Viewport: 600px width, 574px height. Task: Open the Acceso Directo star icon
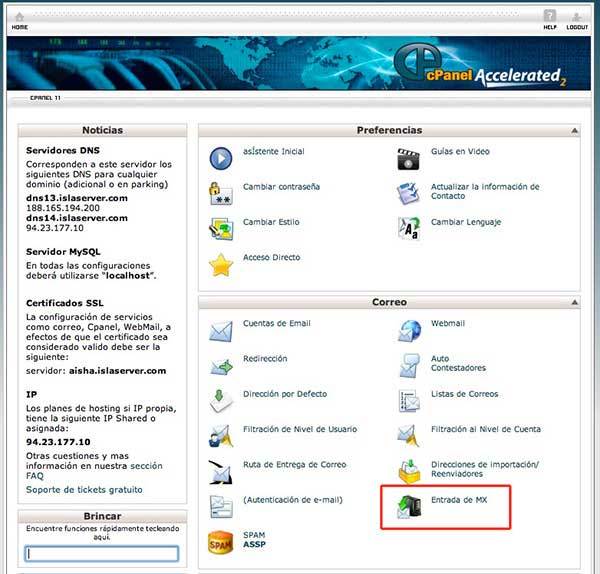pos(221,265)
